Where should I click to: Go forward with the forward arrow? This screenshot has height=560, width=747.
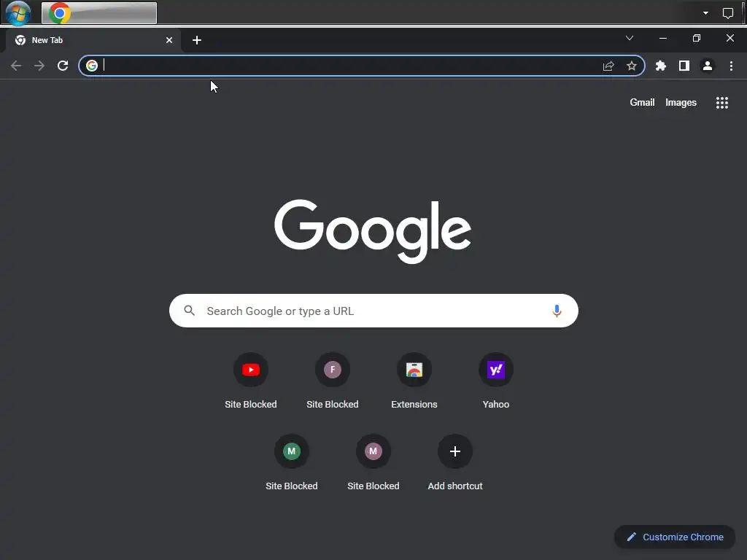click(x=39, y=66)
